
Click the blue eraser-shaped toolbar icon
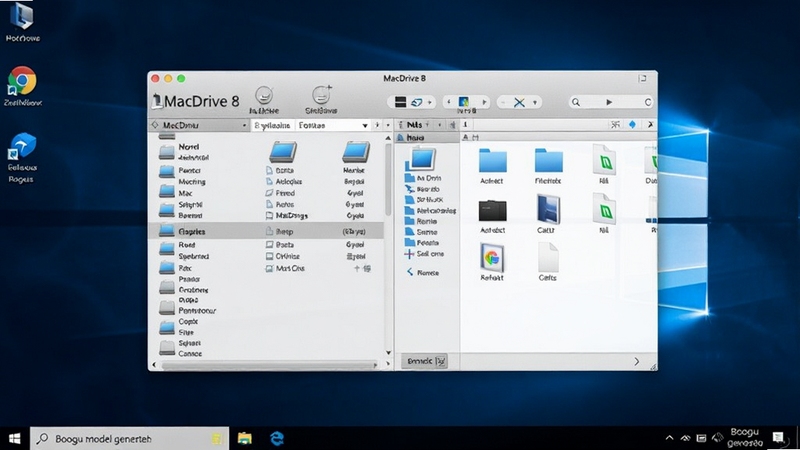(416, 103)
